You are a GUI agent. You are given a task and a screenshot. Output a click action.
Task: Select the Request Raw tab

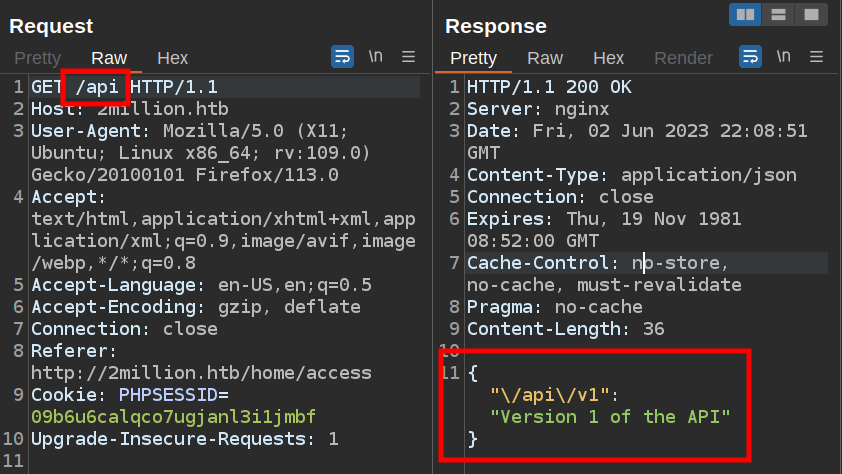pyautogui.click(x=109, y=58)
